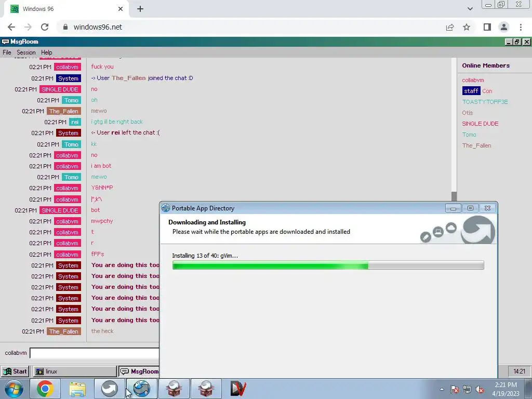The width and height of the screenshot is (532, 399).
Task: Click the Windows 96 clock showing 14:21
Action: click(519, 371)
